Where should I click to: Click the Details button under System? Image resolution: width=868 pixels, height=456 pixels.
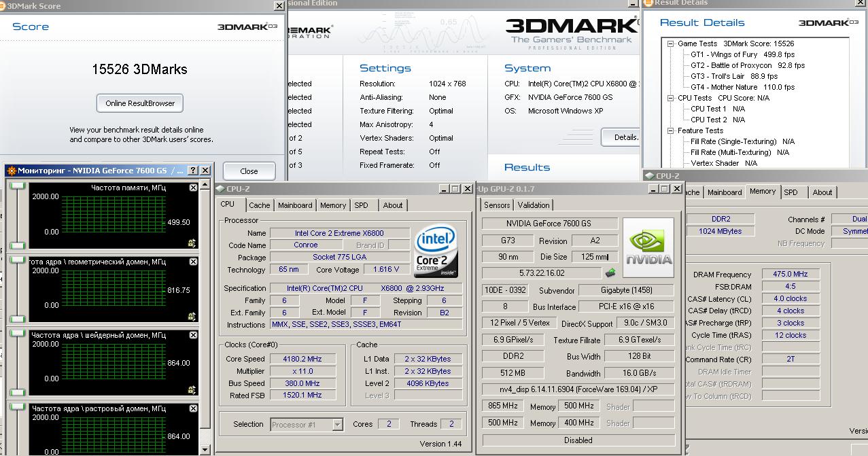[621, 137]
